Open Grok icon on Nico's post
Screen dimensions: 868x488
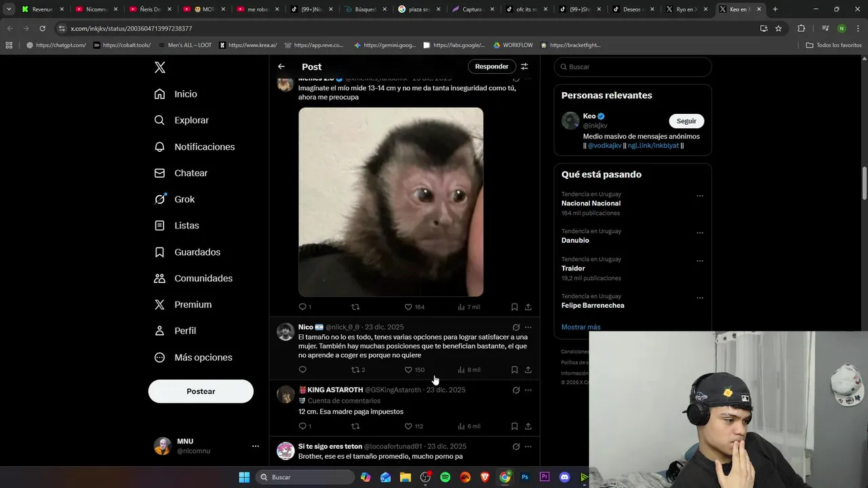516,327
